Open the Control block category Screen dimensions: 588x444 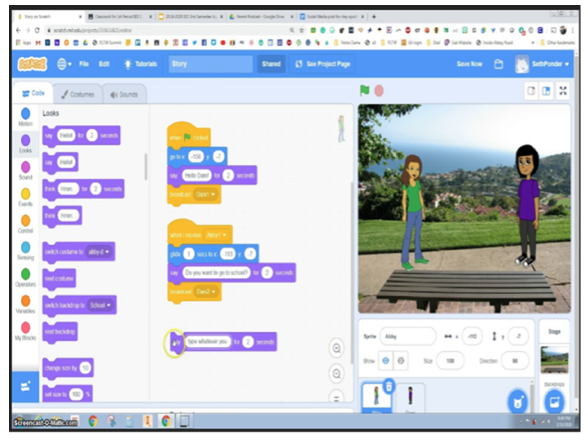(26, 224)
